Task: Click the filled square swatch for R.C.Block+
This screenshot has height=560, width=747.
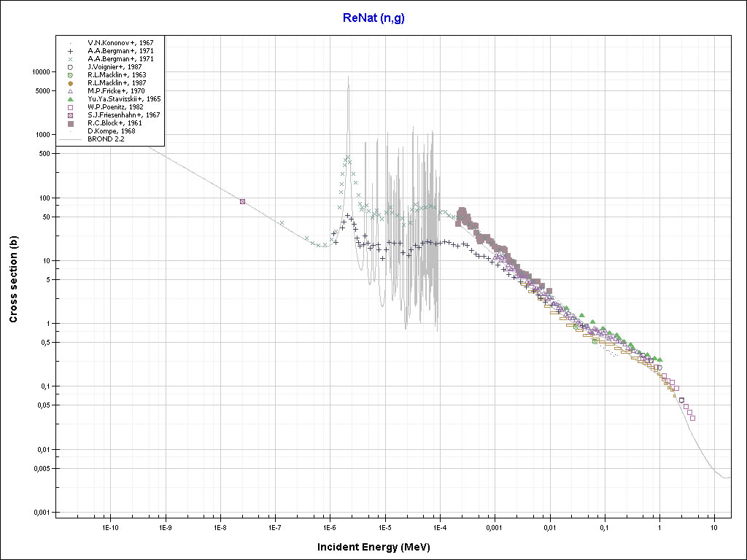Action: 70,123
